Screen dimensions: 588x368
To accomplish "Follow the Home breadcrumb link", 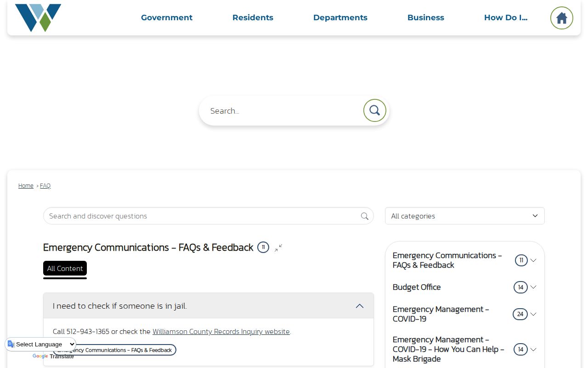I will pos(26,186).
